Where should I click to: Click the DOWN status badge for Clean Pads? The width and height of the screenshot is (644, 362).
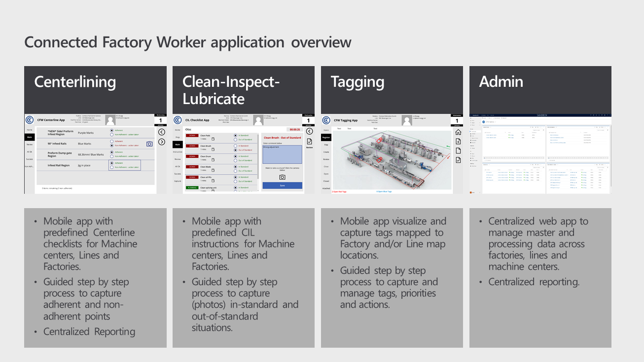point(192,136)
